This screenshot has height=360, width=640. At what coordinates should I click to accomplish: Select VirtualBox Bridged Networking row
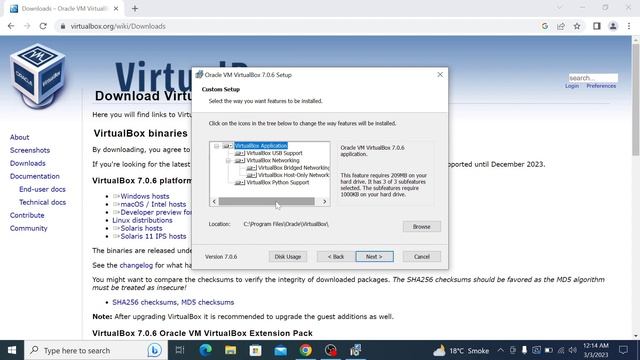tap(293, 168)
